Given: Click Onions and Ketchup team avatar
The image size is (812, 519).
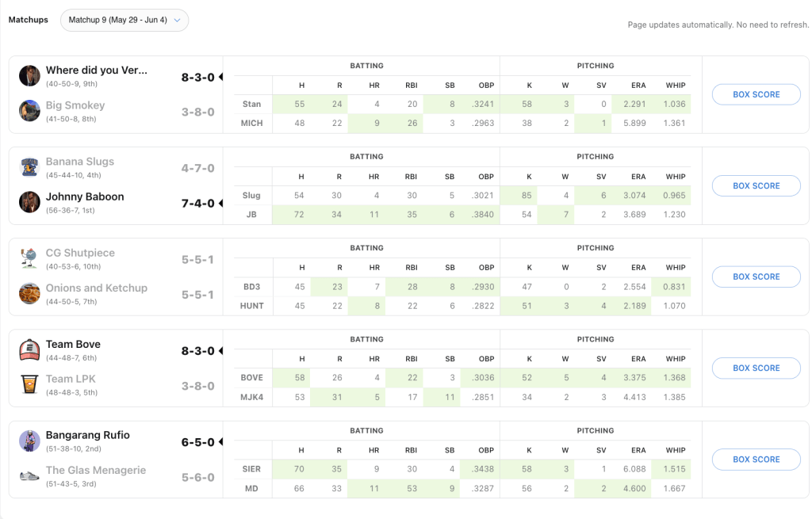Looking at the screenshot, I should click(x=29, y=293).
